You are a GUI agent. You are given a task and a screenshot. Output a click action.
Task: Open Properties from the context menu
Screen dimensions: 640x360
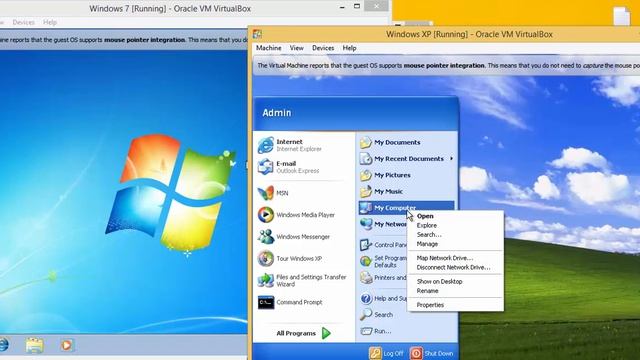pyautogui.click(x=430, y=305)
